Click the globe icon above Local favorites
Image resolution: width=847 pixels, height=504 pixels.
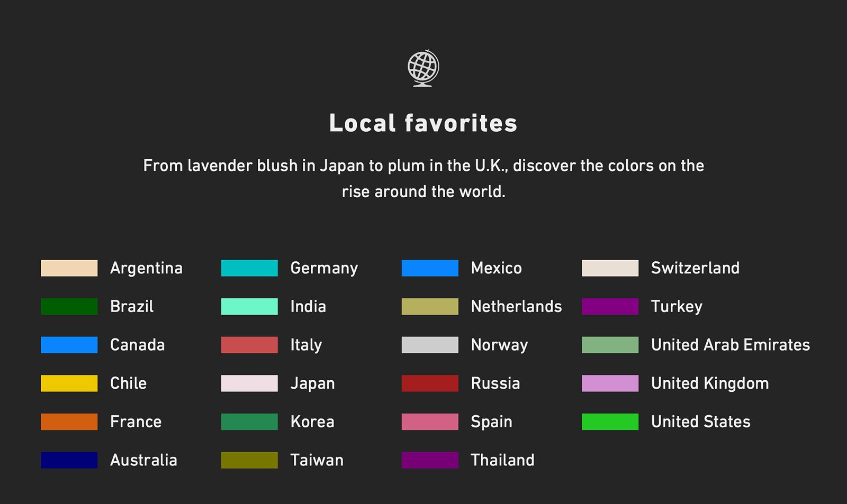(x=423, y=68)
